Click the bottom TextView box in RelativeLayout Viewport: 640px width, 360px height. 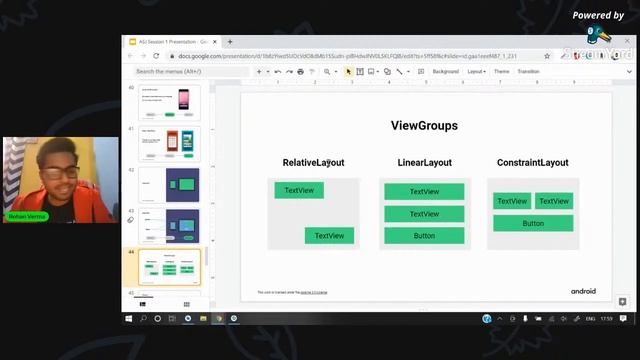329,236
